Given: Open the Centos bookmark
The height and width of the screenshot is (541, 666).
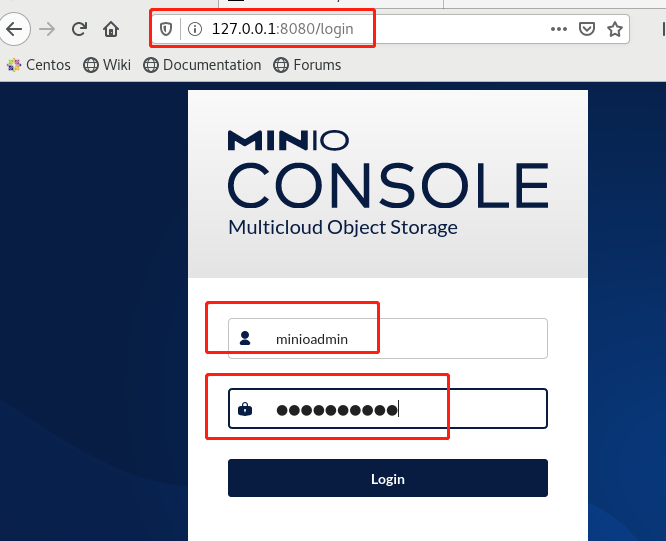Looking at the screenshot, I should 39,65.
